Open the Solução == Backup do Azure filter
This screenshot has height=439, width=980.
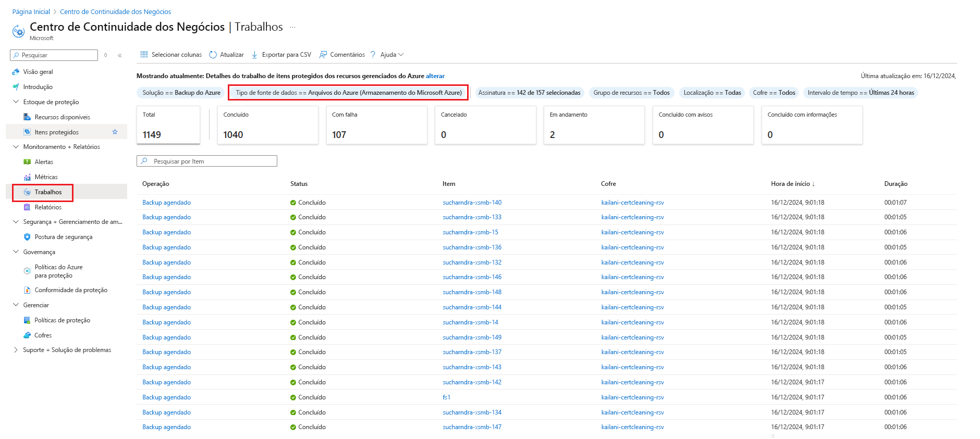(181, 93)
